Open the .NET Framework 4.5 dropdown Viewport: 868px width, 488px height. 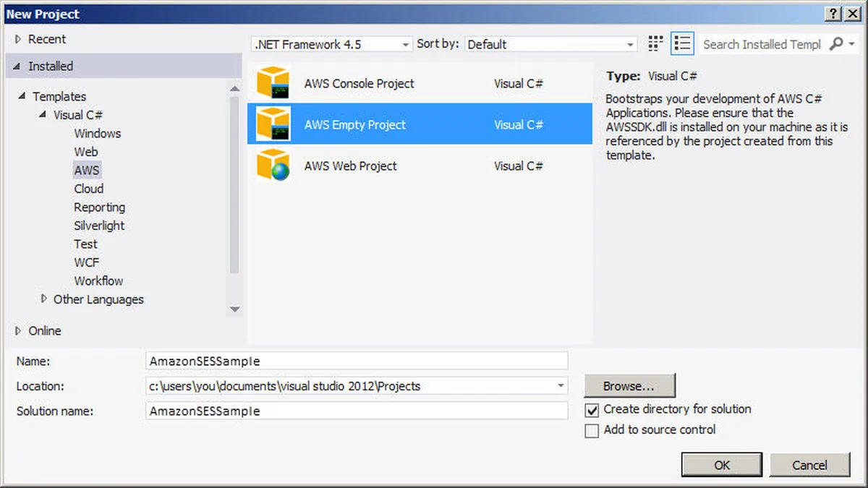pyautogui.click(x=332, y=44)
